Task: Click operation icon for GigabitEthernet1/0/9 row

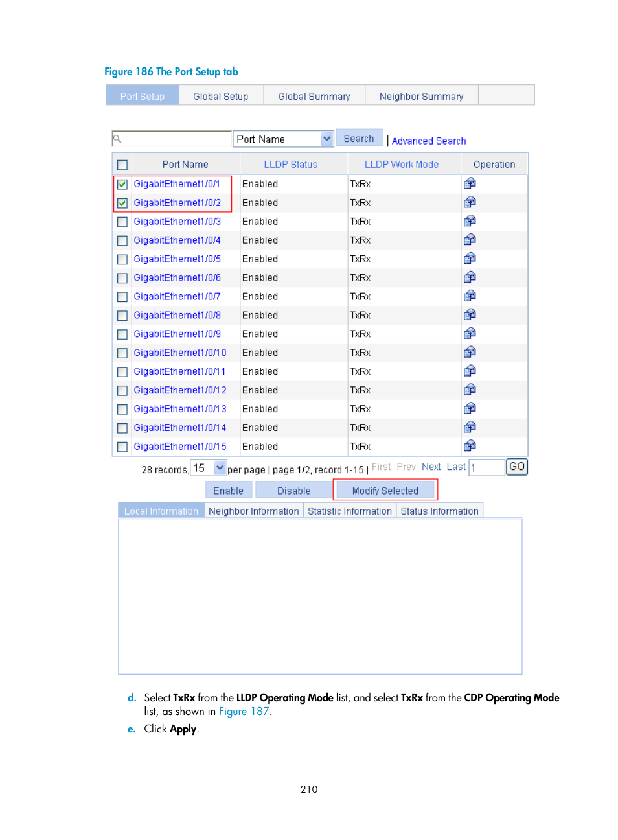Action: [x=470, y=334]
